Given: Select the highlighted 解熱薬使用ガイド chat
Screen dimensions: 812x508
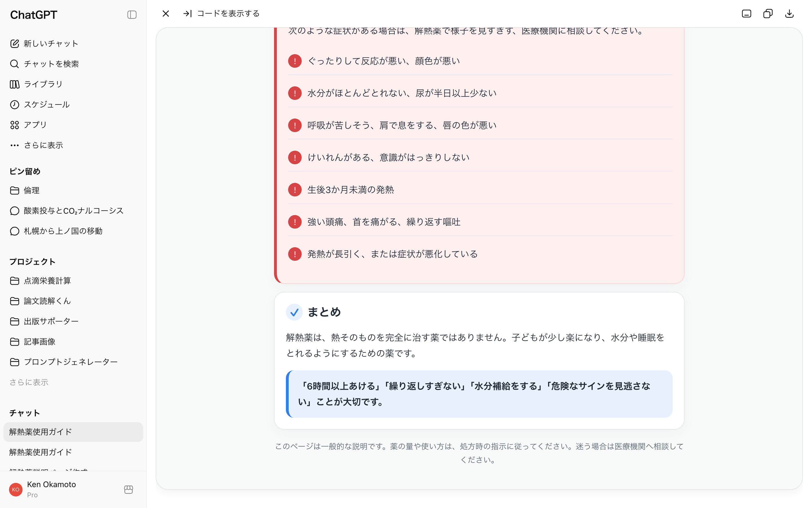Looking at the screenshot, I should coord(73,432).
